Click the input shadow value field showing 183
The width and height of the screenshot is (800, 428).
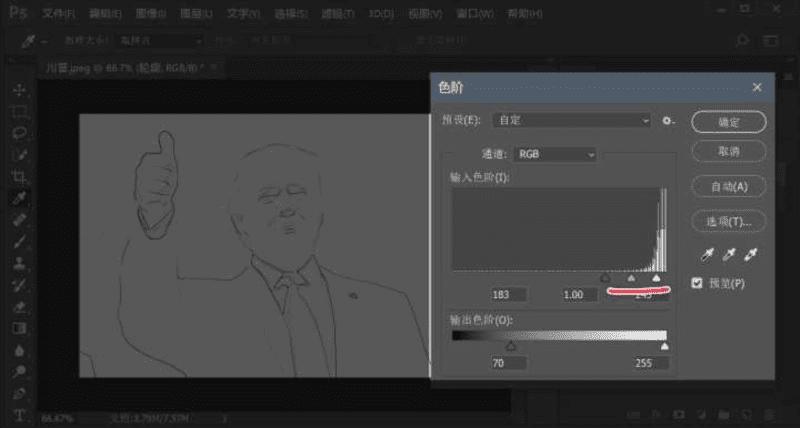coord(508,295)
